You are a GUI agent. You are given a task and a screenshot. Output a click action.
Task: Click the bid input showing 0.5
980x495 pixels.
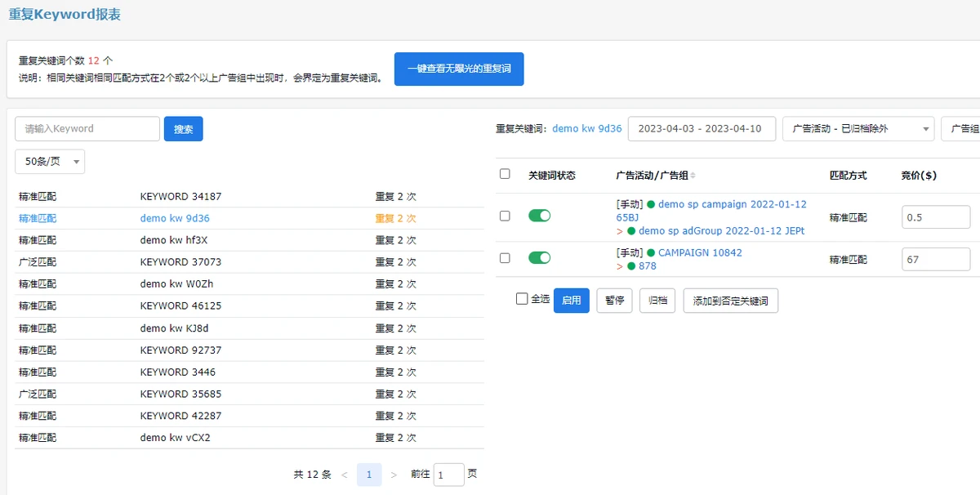click(935, 217)
